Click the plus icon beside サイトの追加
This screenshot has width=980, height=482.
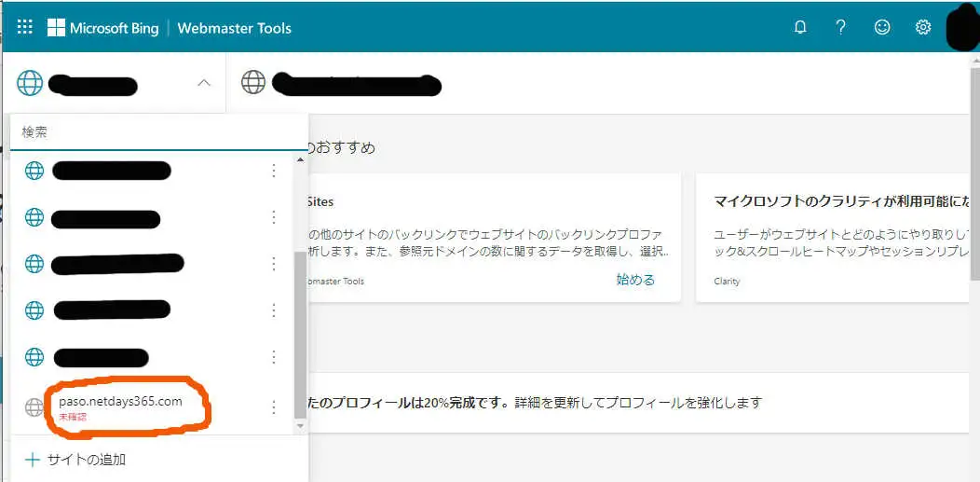(x=32, y=461)
